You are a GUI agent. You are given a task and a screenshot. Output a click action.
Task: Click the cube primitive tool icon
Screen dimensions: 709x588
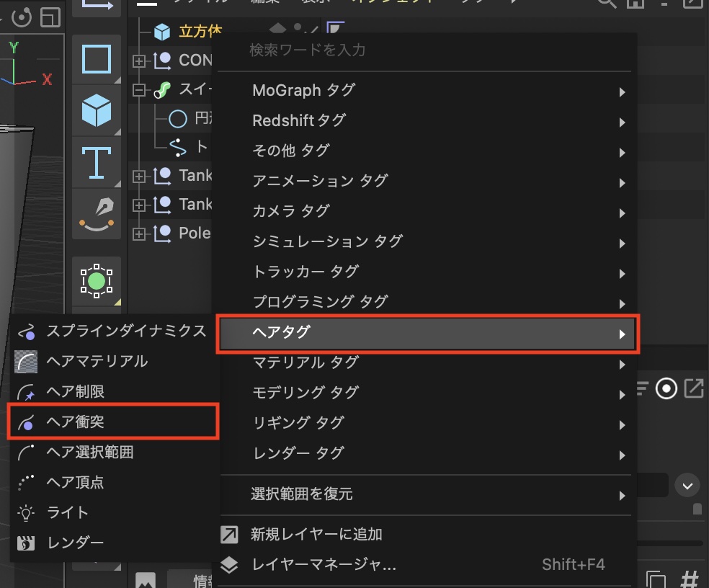click(97, 112)
